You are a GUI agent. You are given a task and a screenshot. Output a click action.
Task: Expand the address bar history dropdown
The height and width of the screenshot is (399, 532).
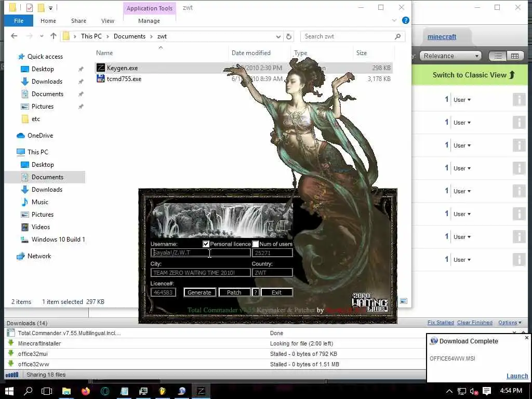[x=278, y=36]
